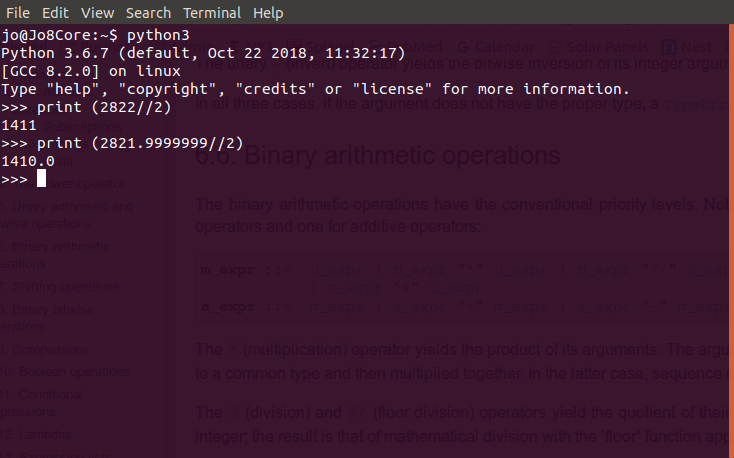
Task: Open the Help menu in the terminal
Action: (x=268, y=13)
